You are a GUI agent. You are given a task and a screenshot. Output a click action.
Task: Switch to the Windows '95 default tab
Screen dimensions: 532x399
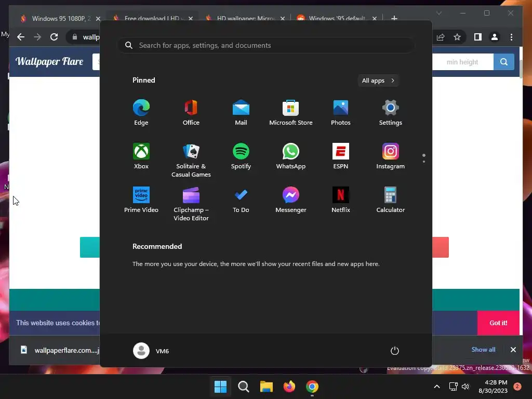point(337,18)
